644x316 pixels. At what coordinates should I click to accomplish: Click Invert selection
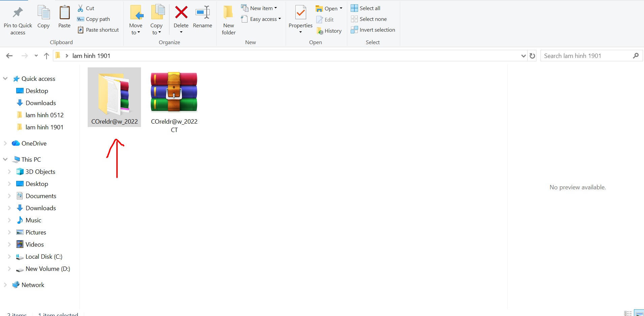point(373,30)
